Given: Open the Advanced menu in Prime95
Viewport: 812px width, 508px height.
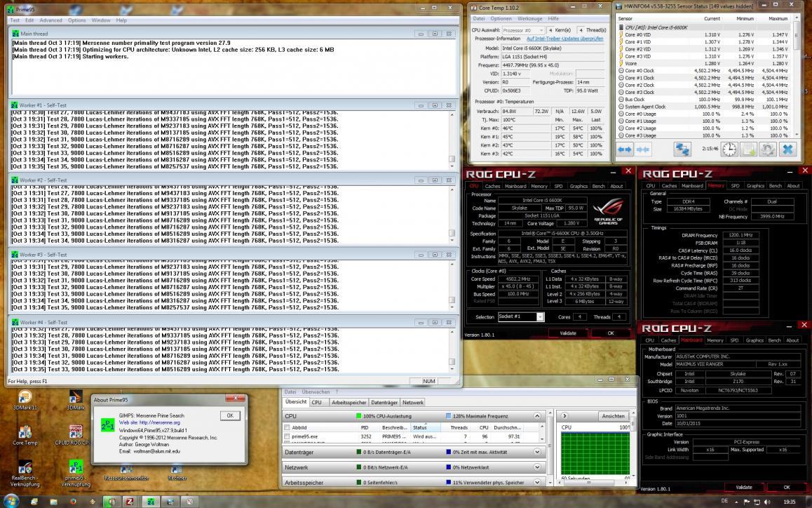Looking at the screenshot, I should click(50, 20).
